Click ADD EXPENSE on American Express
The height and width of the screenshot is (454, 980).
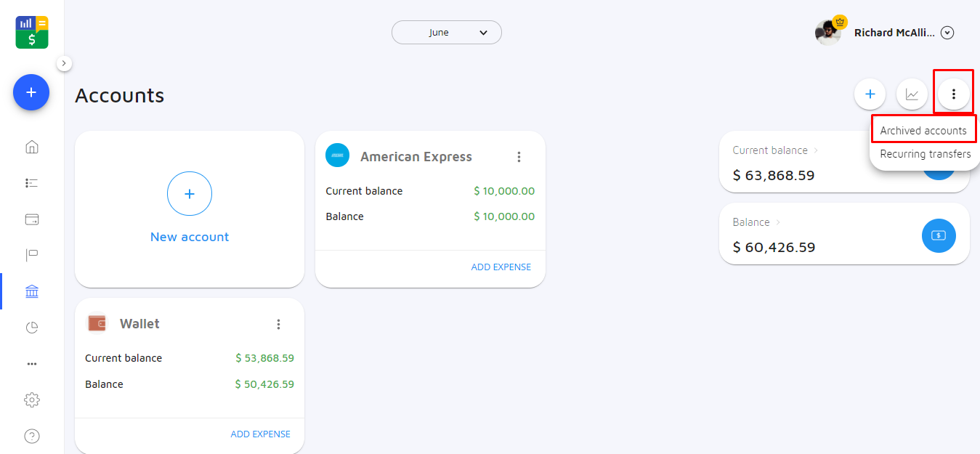click(501, 267)
